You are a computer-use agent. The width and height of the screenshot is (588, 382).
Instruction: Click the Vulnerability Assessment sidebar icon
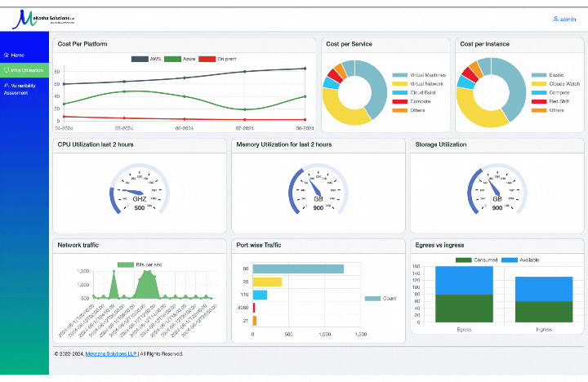(6, 85)
